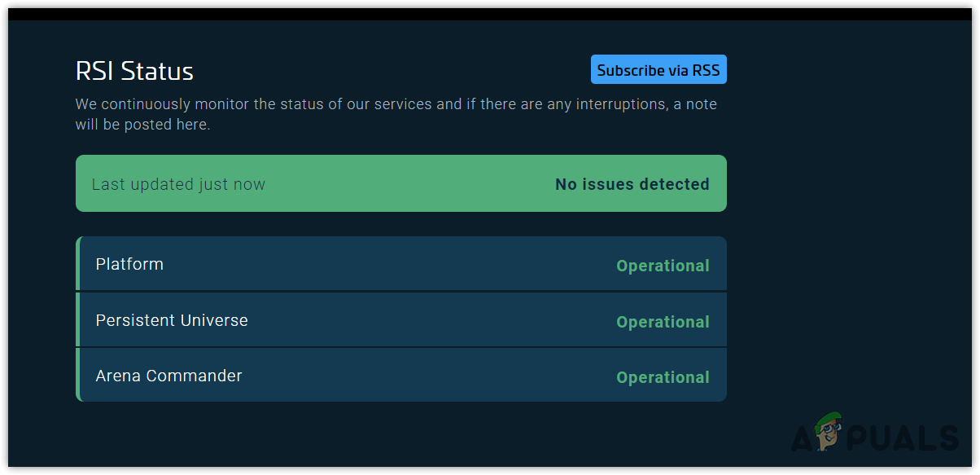Screen dimensions: 980x475
Task: Click the green accent bar beside Arena Commander
Action: click(x=78, y=375)
